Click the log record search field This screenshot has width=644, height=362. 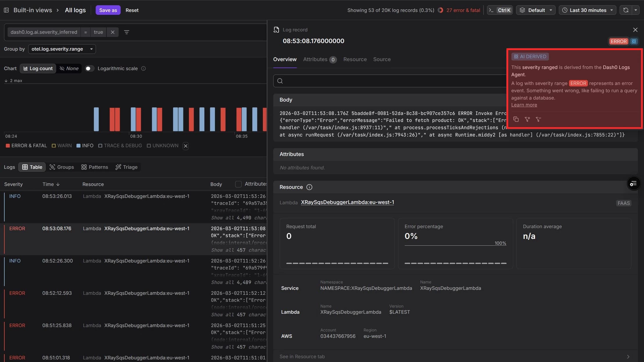pyautogui.click(x=390, y=81)
